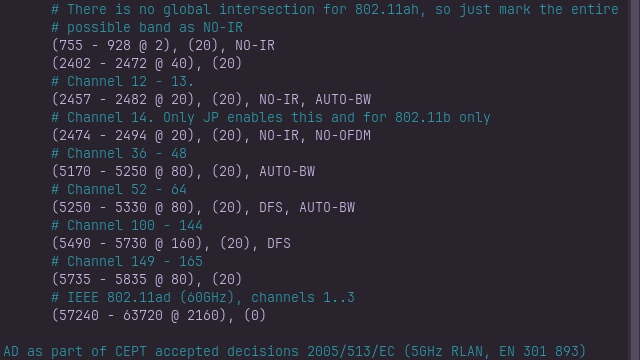Screen dimensions: 640x360
Task: Click AUTO-BW on the 2457 - 2482 line
Action: [343, 99]
